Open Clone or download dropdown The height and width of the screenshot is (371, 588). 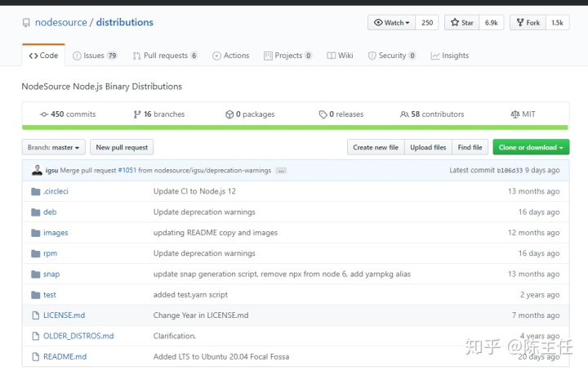(531, 147)
